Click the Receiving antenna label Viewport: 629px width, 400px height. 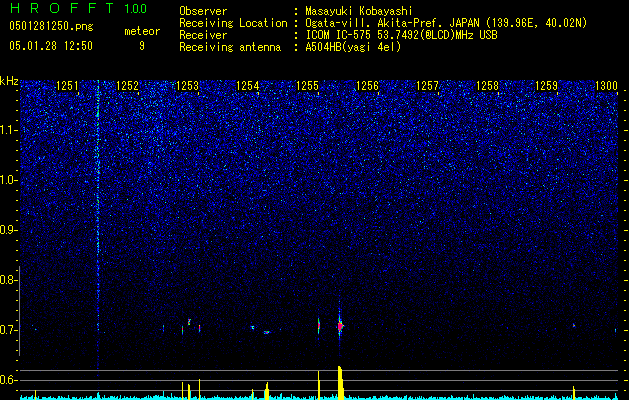[x=230, y=47]
